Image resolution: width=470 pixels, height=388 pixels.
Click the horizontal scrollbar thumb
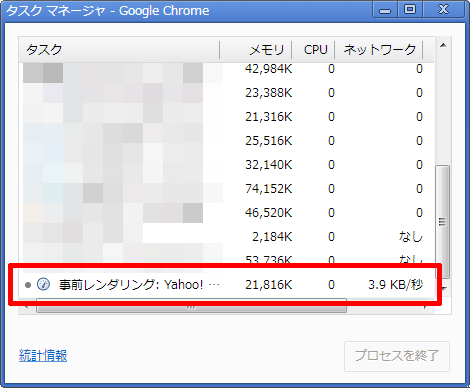tap(191, 307)
